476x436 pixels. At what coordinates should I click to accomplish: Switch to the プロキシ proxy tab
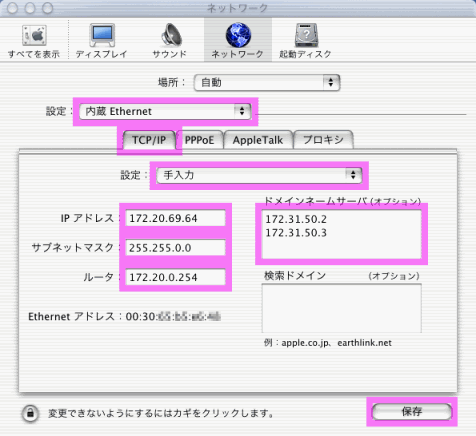coord(323,140)
